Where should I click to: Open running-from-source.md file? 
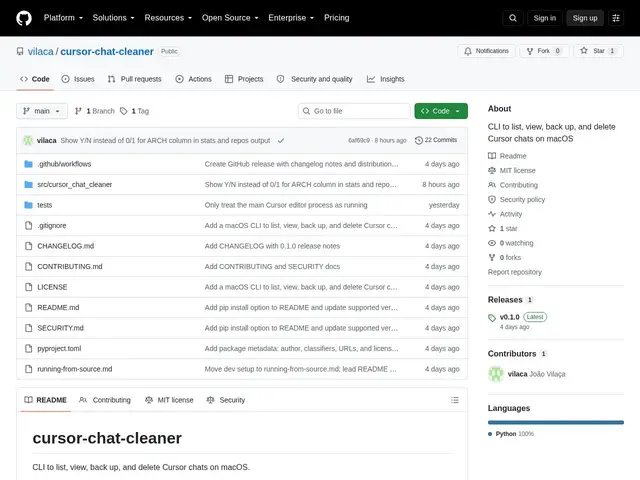75,369
